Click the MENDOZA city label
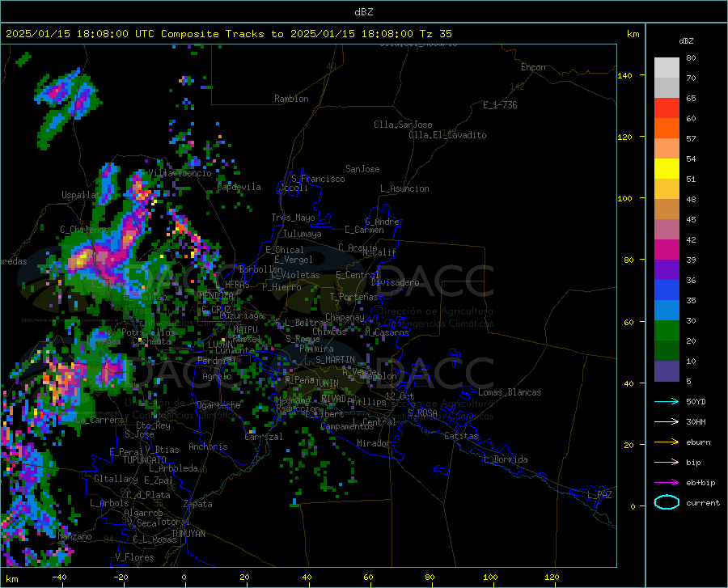Image resolution: width=728 pixels, height=588 pixels. pyautogui.click(x=216, y=296)
